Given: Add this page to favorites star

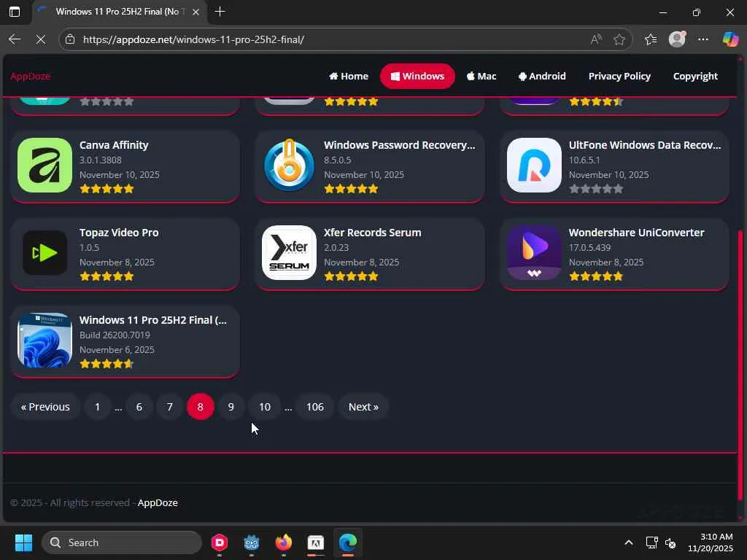Looking at the screenshot, I should point(619,39).
